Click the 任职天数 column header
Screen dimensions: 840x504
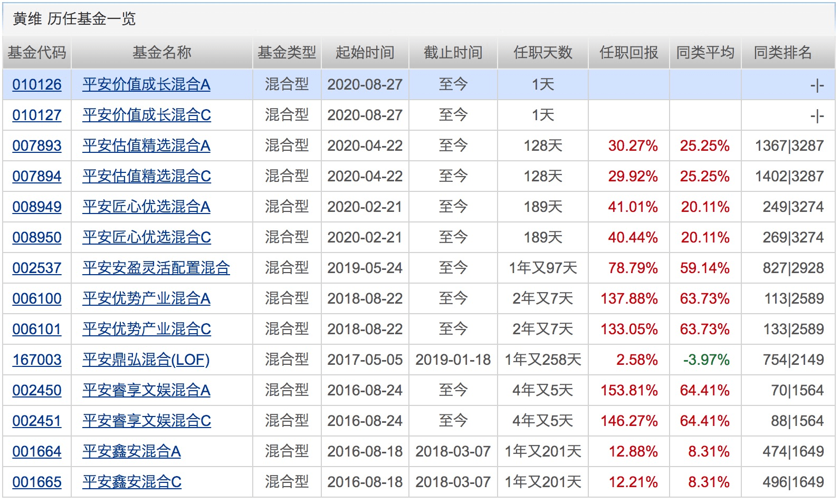click(543, 52)
